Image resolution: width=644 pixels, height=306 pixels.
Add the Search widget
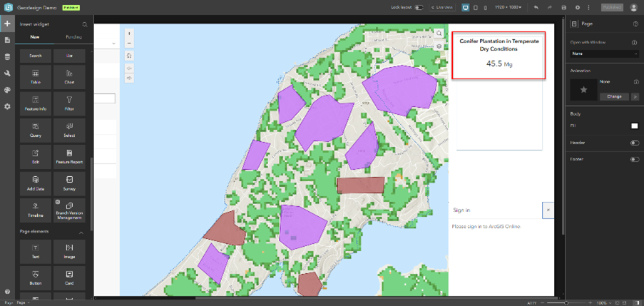[36, 56]
